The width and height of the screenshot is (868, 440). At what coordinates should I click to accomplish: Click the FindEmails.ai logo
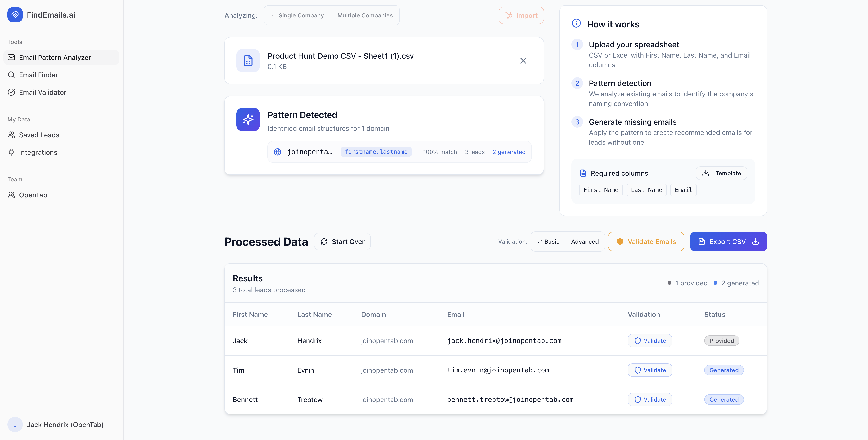pos(41,15)
